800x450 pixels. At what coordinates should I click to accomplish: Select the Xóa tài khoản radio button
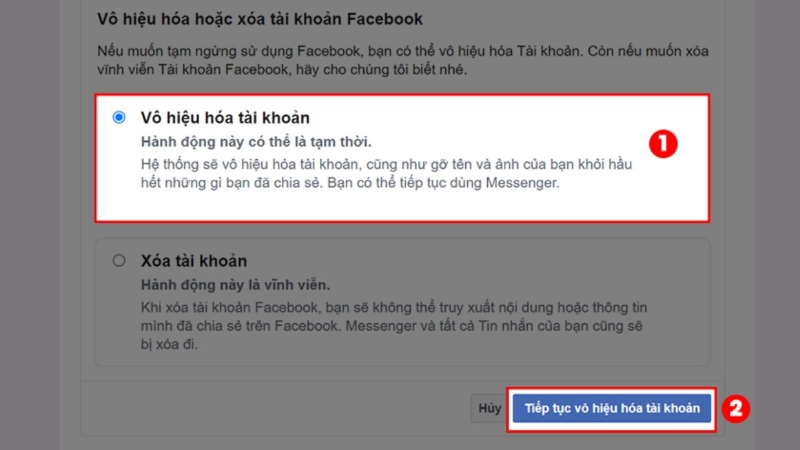(119, 261)
